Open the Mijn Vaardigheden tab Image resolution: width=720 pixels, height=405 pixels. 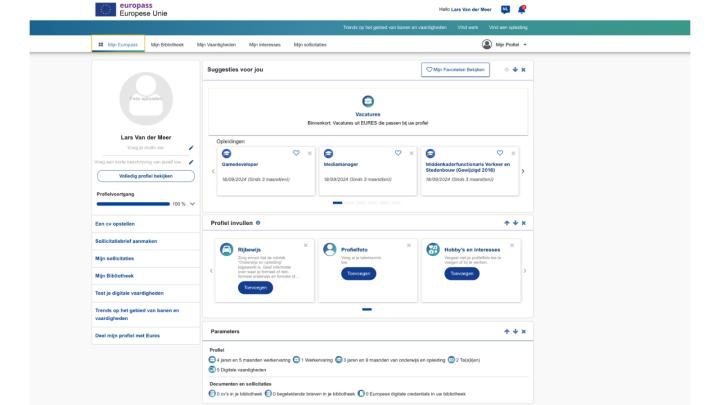[x=216, y=44]
